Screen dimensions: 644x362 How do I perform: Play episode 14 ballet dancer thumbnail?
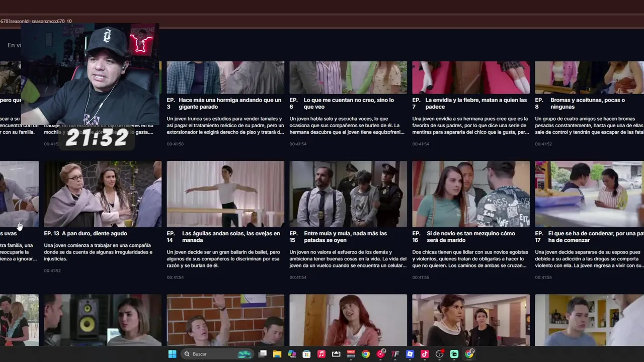[225, 194]
